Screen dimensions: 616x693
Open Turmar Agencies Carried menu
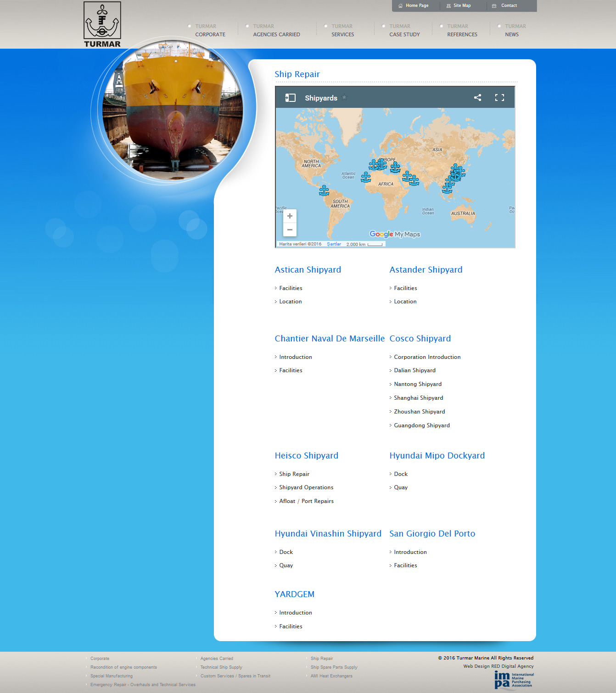click(x=276, y=30)
